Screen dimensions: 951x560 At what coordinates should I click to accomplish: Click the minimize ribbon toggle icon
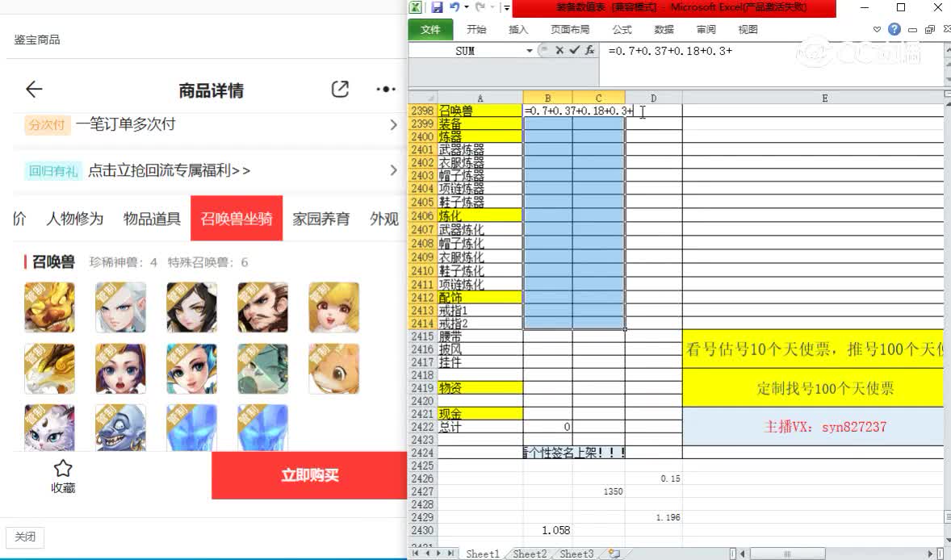877,29
